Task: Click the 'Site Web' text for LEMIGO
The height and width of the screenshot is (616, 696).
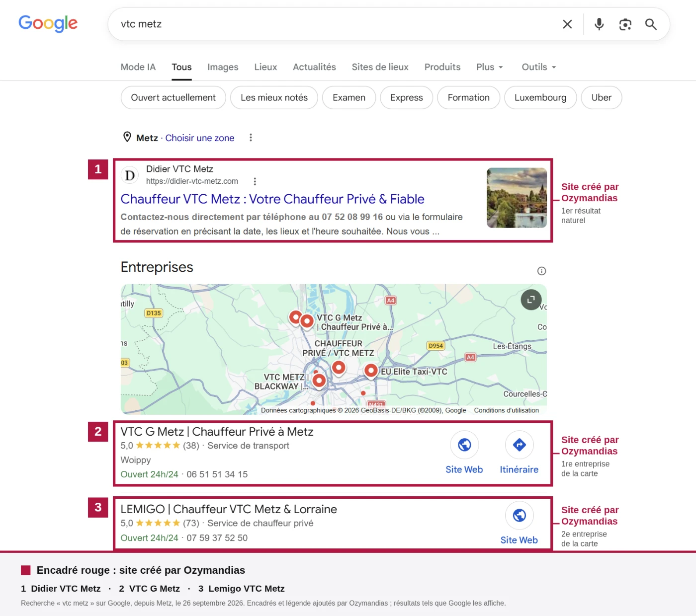Action: [519, 540]
